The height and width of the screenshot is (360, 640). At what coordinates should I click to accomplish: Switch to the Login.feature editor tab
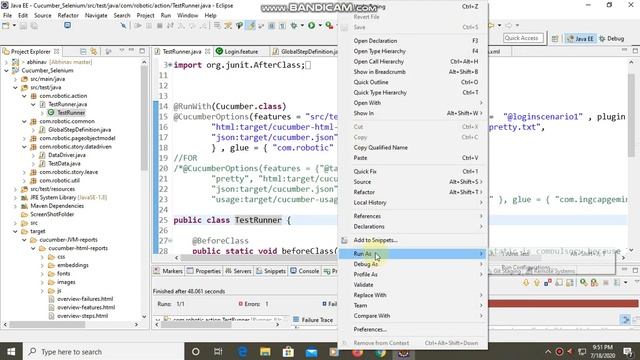coord(241,51)
